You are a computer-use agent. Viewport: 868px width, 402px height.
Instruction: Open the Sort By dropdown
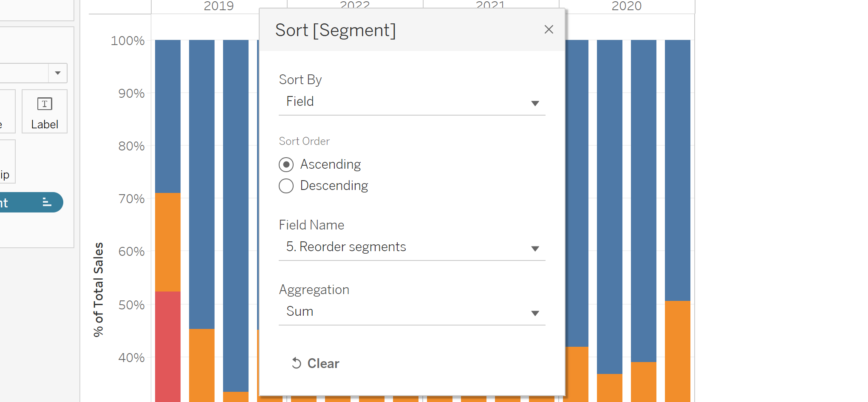pyautogui.click(x=411, y=102)
